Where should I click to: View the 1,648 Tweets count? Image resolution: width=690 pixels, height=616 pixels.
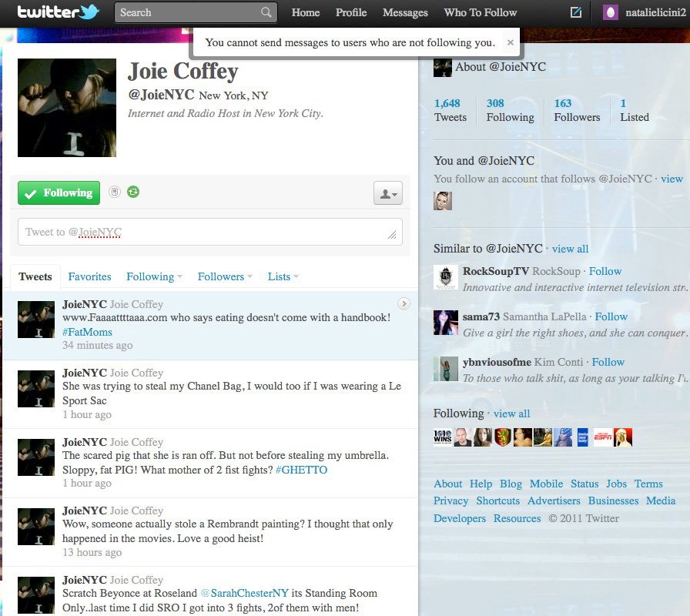coord(451,110)
